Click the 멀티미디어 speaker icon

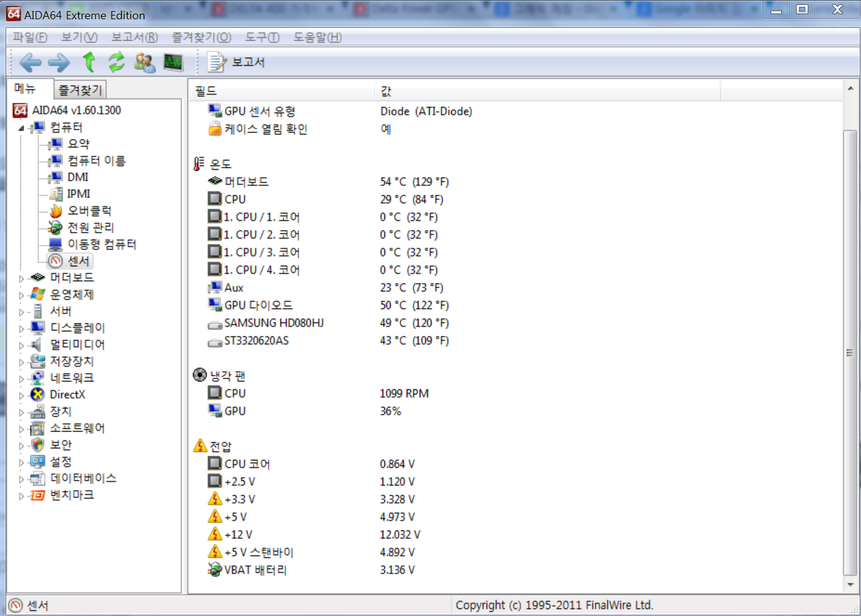(37, 344)
